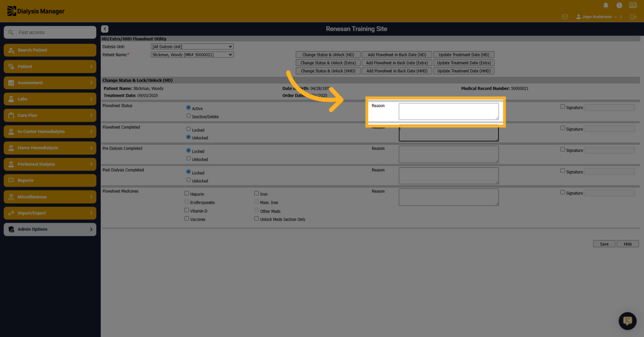Click the Reports icon
644x337 pixels.
point(11,180)
